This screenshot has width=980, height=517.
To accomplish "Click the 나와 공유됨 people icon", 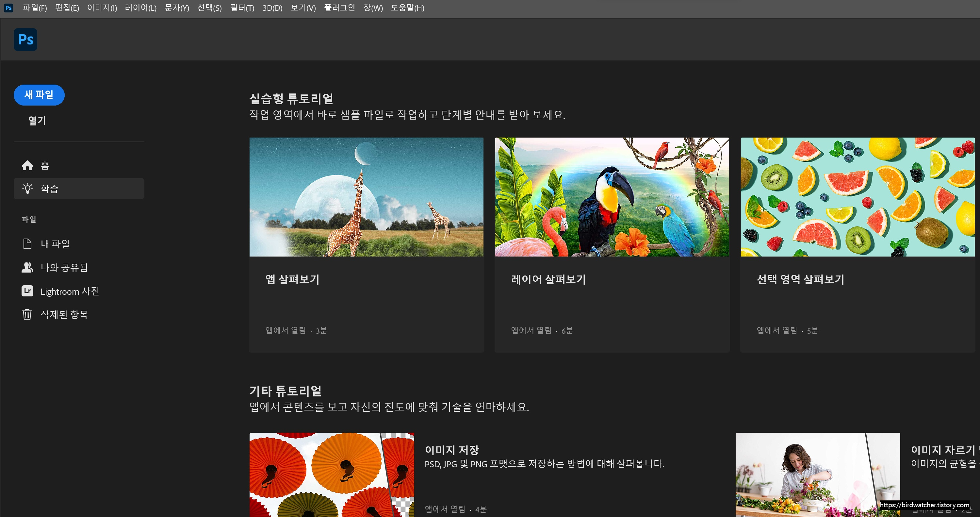I will (27, 267).
